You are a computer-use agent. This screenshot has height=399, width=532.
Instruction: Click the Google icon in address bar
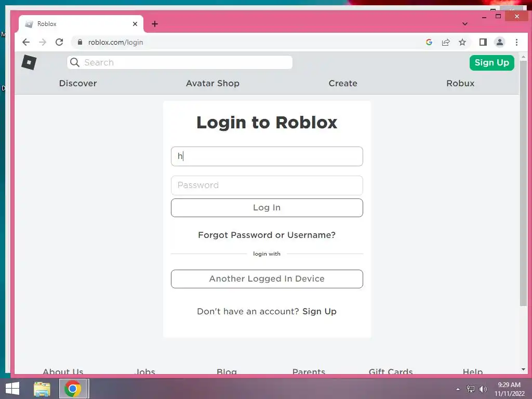point(429,42)
